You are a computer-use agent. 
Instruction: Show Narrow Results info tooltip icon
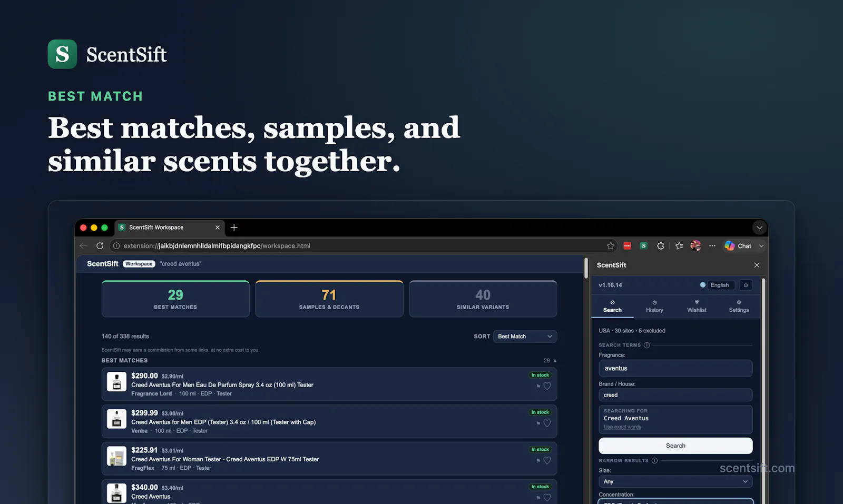654,460
